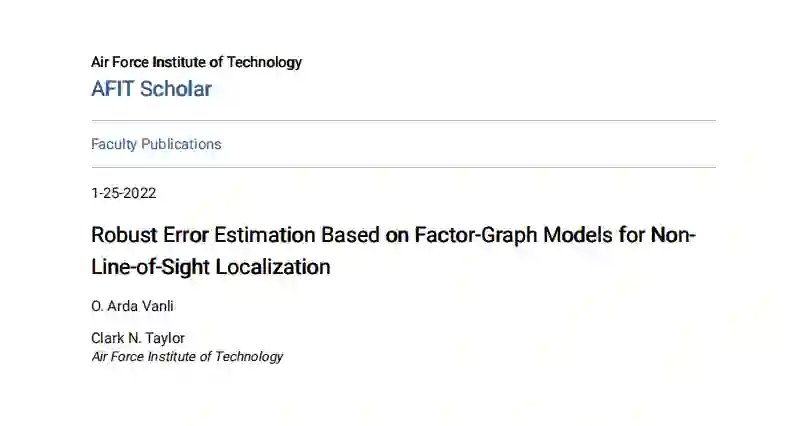Open the AFIT Scholar link
This screenshot has height=426, width=807.
click(x=151, y=89)
